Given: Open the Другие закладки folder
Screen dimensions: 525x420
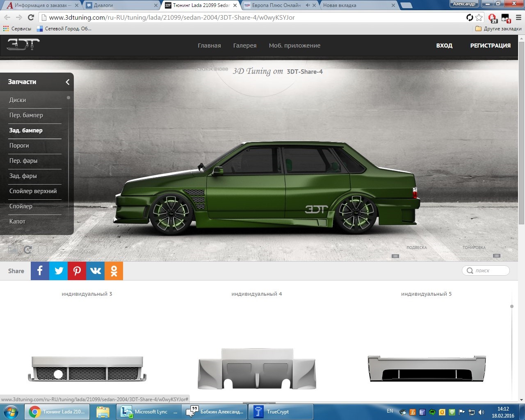Looking at the screenshot, I should 498,29.
